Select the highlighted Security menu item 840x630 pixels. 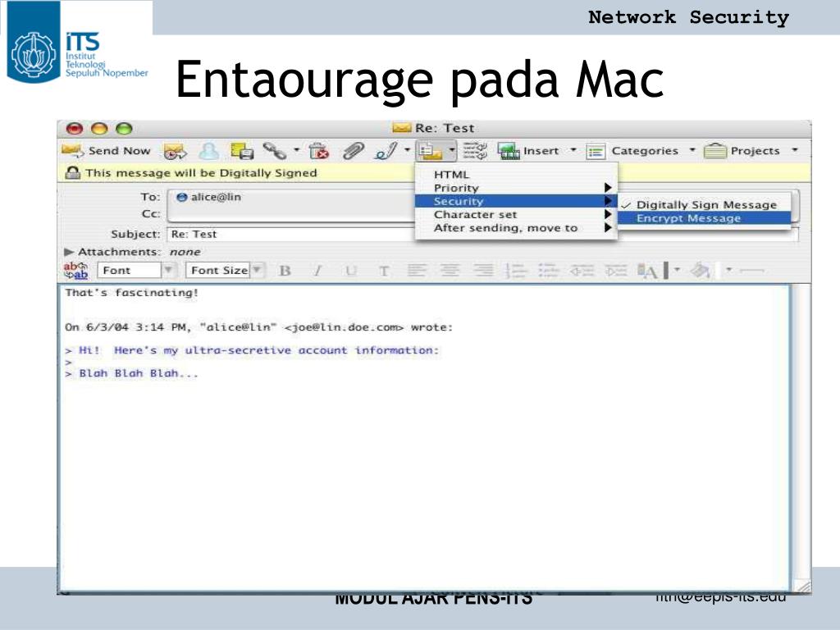point(516,202)
